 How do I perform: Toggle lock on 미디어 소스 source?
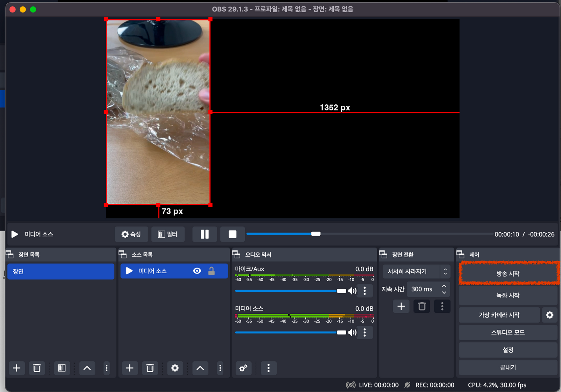pyautogui.click(x=211, y=271)
